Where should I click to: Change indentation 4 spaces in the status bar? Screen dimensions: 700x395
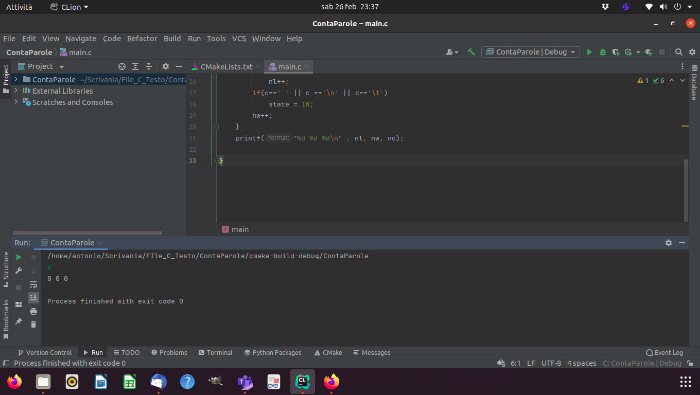582,363
